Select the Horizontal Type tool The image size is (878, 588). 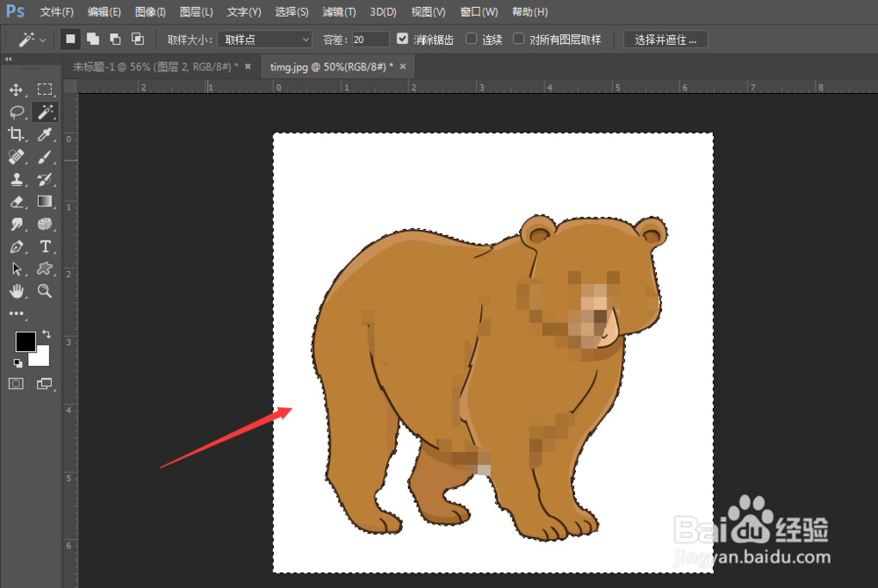45,247
